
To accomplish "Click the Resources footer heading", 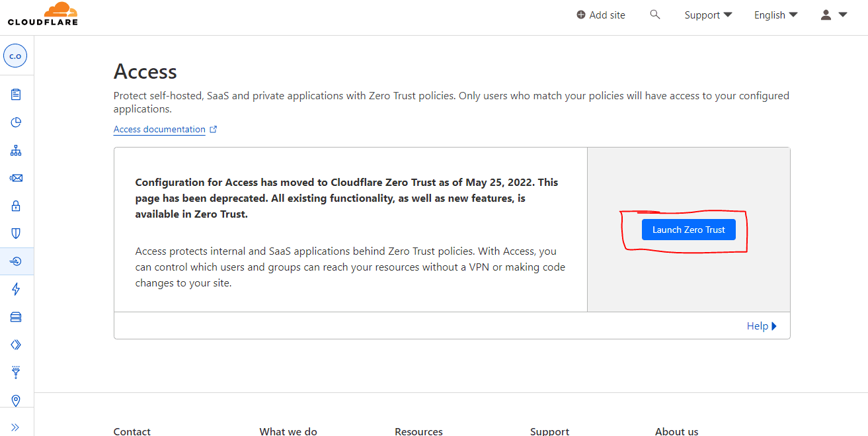I will [x=418, y=431].
